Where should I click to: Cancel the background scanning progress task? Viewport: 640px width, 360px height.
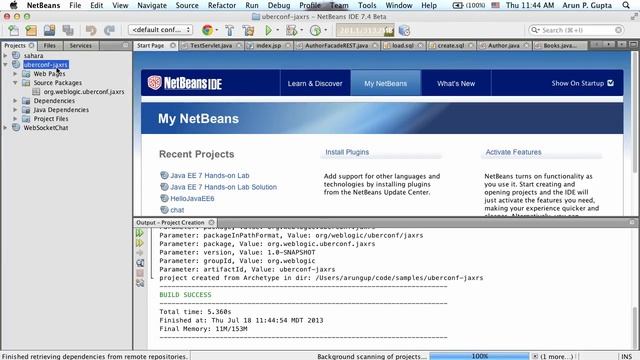coord(535,356)
